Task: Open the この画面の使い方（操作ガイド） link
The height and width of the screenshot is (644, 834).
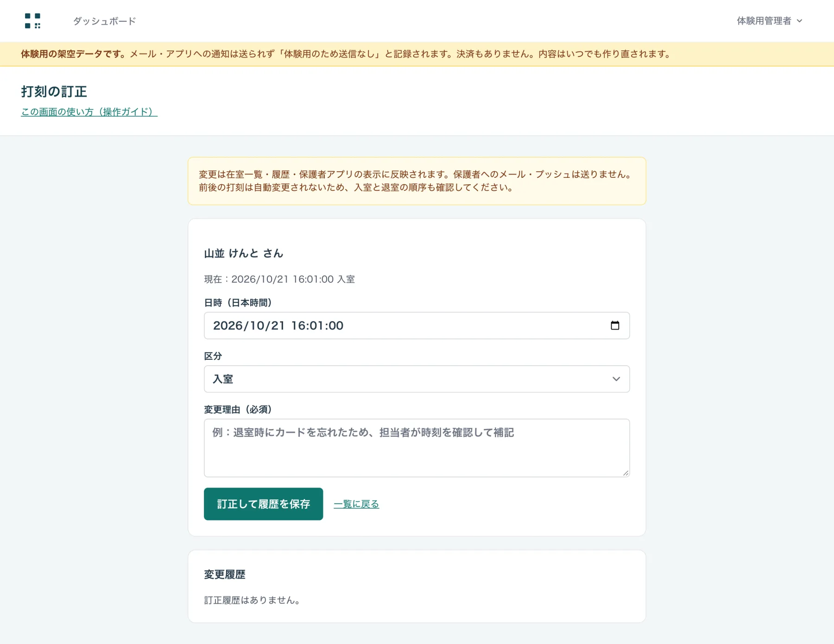Action: point(89,112)
